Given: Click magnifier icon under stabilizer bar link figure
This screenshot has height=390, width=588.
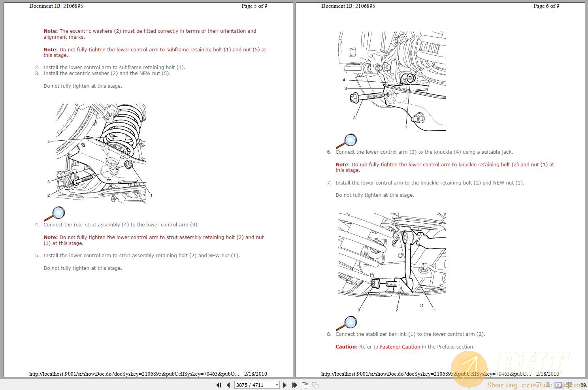Looking at the screenshot, I should (x=346, y=323).
